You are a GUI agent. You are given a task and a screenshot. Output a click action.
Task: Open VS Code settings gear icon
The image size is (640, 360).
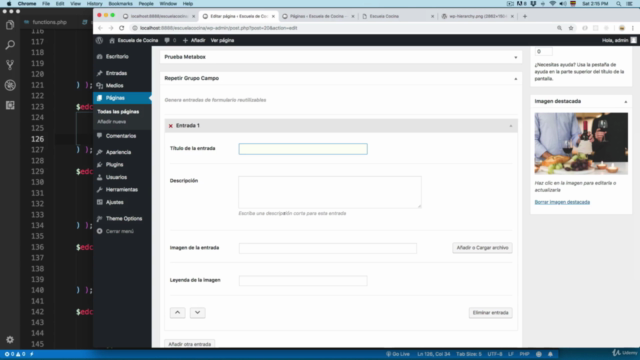click(10, 340)
